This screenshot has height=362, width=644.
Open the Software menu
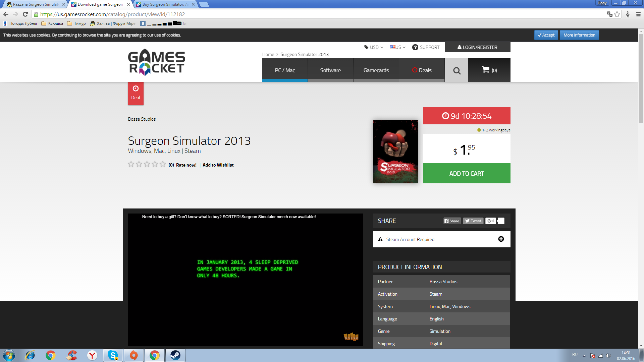330,70
